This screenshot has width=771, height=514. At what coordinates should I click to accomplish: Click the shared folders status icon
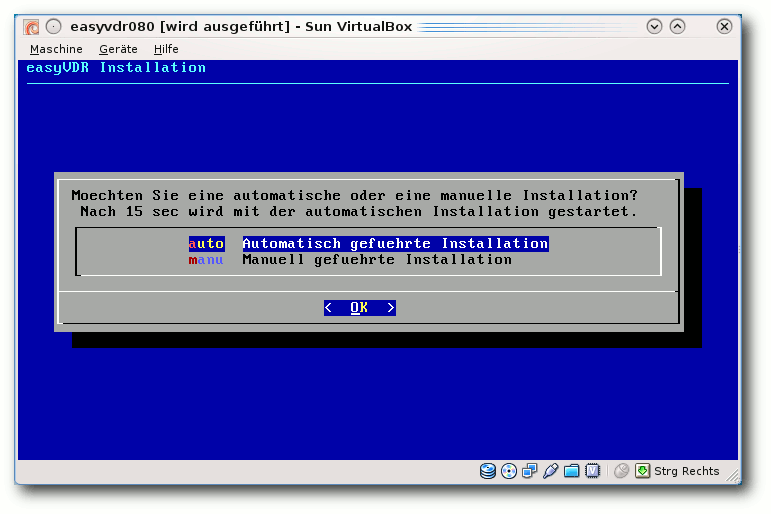(571, 471)
